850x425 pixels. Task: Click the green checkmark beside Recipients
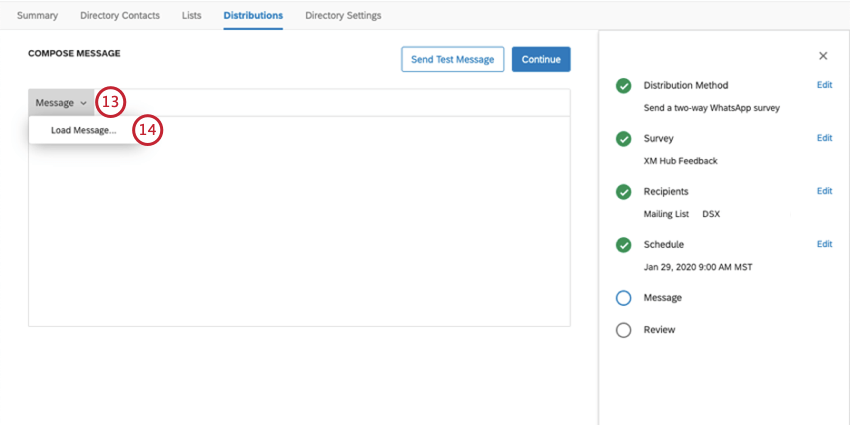click(x=623, y=192)
